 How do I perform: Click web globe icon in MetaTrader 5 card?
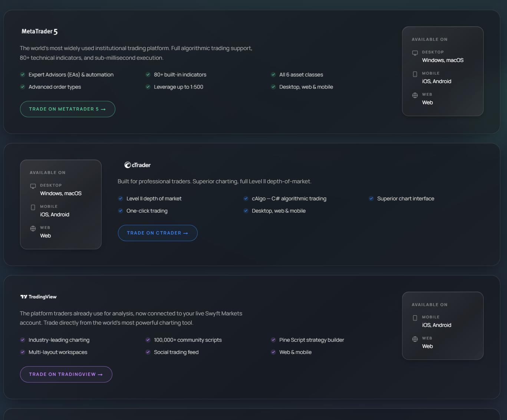pyautogui.click(x=415, y=95)
